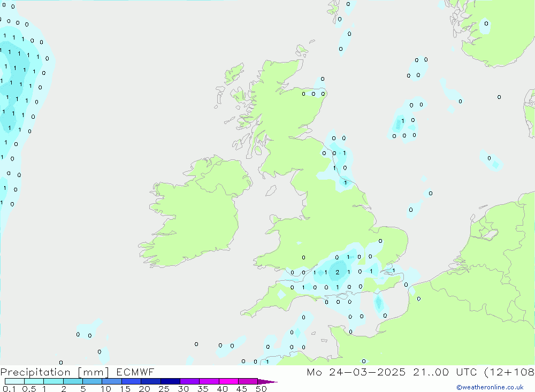This screenshot has width=535, height=392.
Task: Click the "Precipitation" title word
Action: tap(35, 372)
